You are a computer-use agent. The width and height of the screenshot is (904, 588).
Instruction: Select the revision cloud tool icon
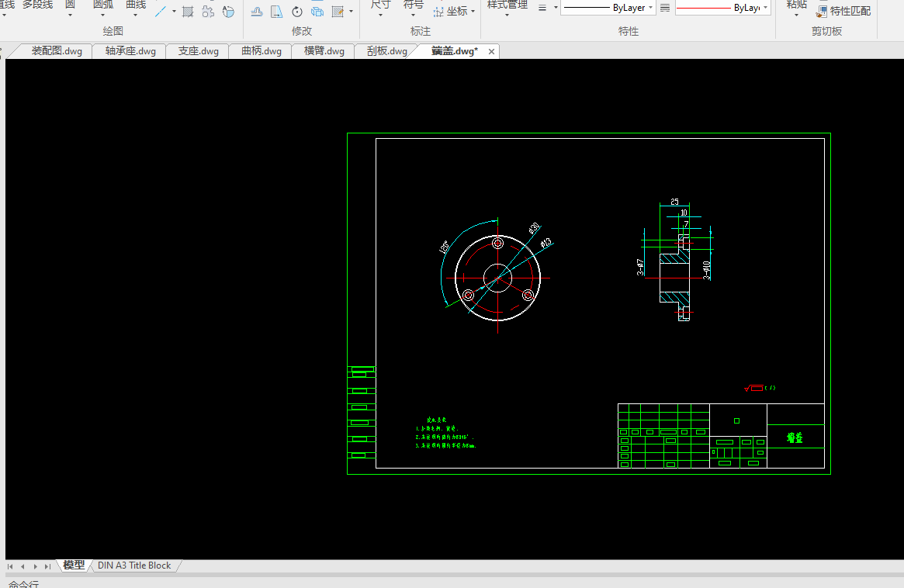pyautogui.click(x=208, y=12)
